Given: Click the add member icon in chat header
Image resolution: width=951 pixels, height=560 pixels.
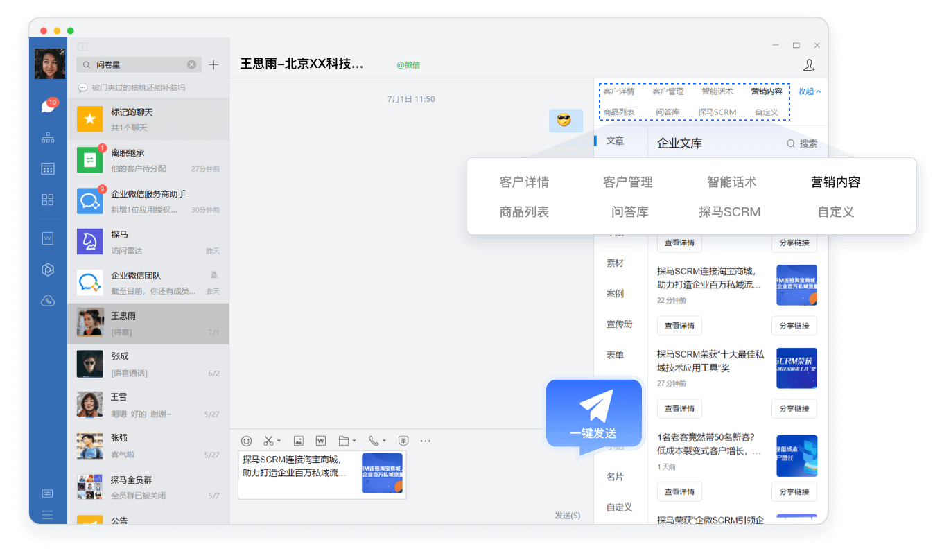Looking at the screenshot, I should tap(809, 64).
